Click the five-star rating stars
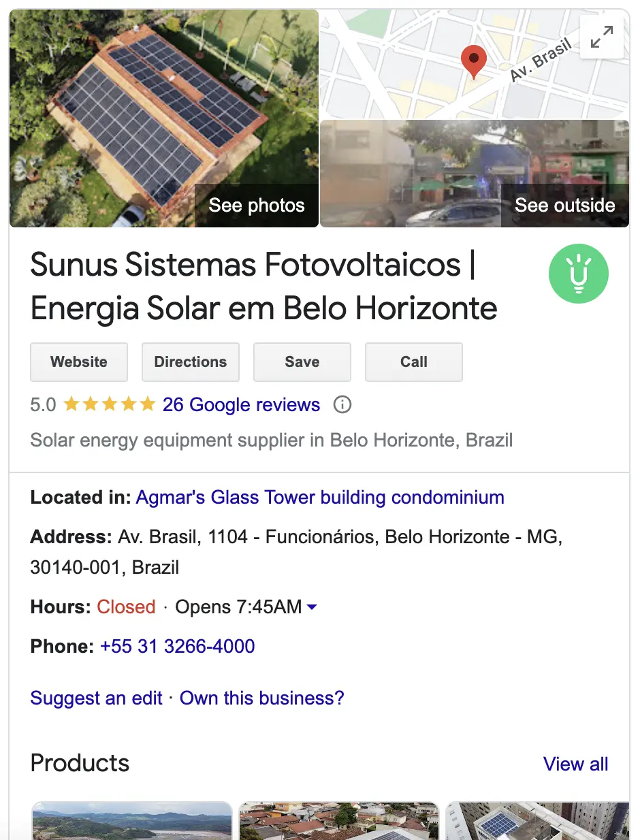Screen dimensions: 640x840 point(110,405)
